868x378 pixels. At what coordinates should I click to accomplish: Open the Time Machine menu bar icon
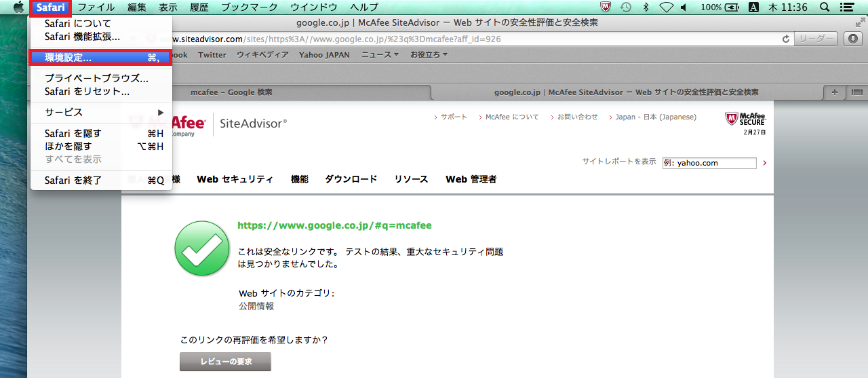tap(626, 7)
